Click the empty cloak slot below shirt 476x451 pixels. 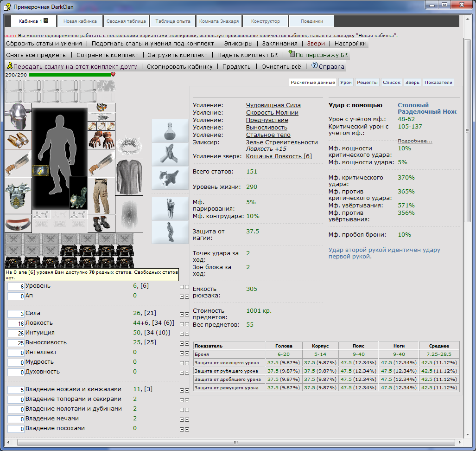129,214
